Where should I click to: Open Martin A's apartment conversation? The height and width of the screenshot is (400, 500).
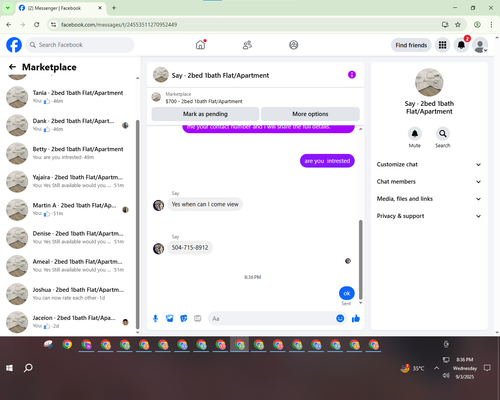[68, 209]
